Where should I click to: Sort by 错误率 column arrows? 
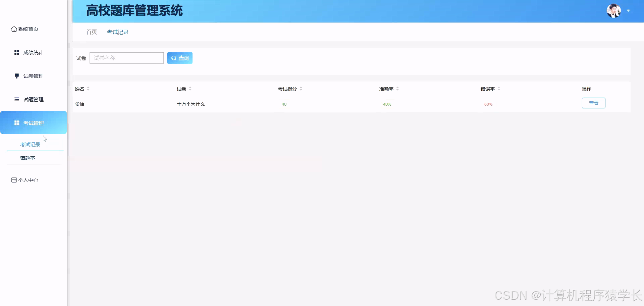tap(499, 89)
